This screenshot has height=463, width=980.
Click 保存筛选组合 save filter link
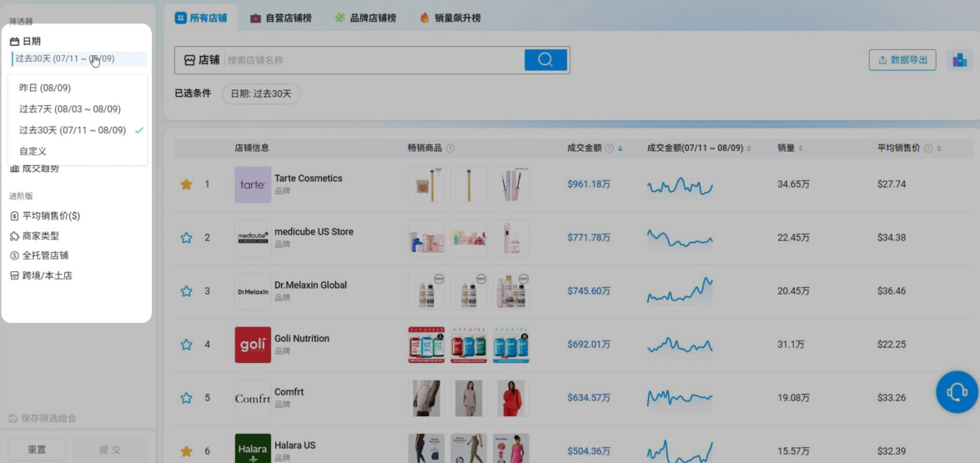tap(43, 418)
